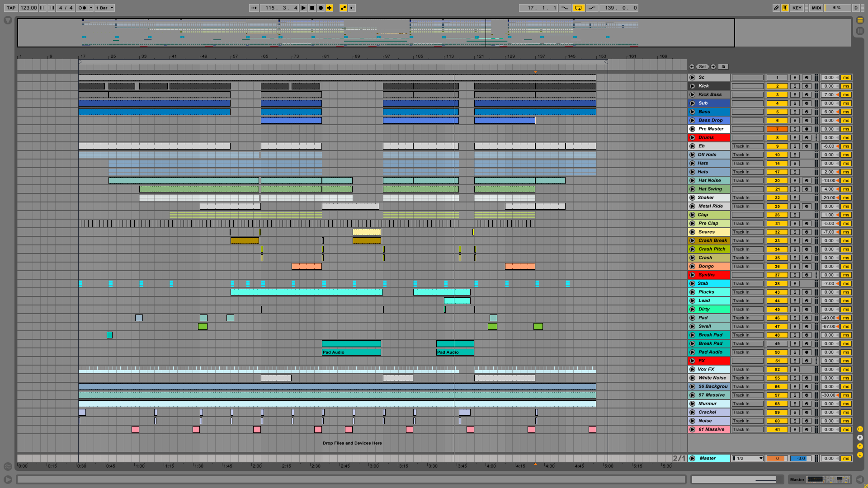Deactivate the Kick track activator 2
868x488 pixels.
[x=777, y=86]
